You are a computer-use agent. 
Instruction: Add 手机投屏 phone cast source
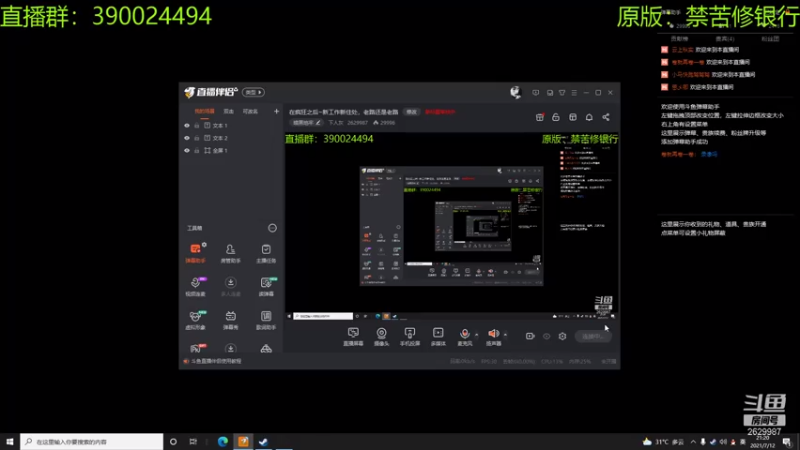410,337
